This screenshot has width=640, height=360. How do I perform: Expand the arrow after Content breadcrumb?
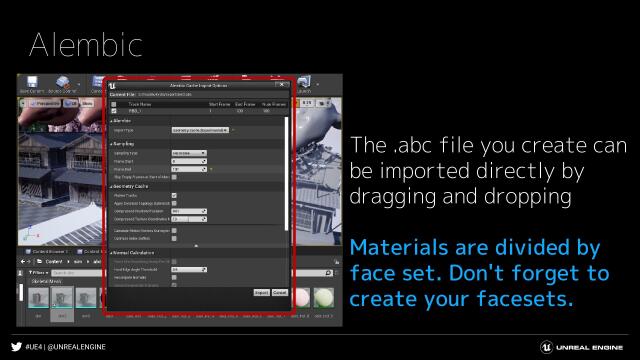pyautogui.click(x=68, y=262)
